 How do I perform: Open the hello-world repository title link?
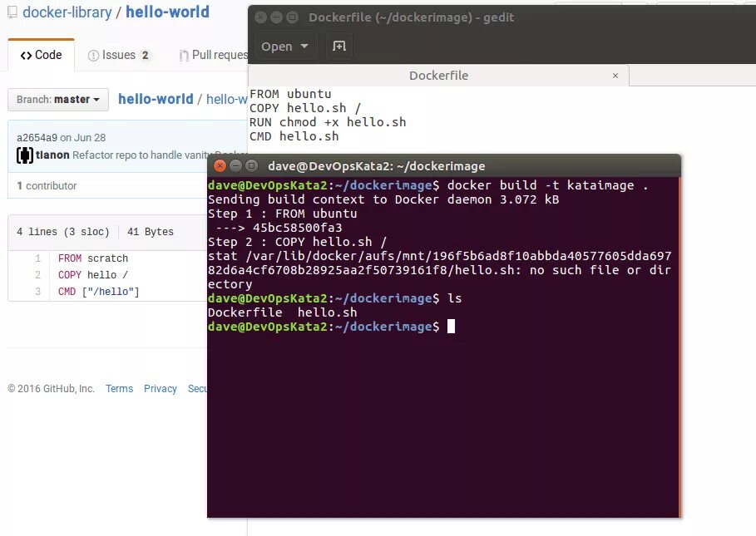[x=167, y=12]
